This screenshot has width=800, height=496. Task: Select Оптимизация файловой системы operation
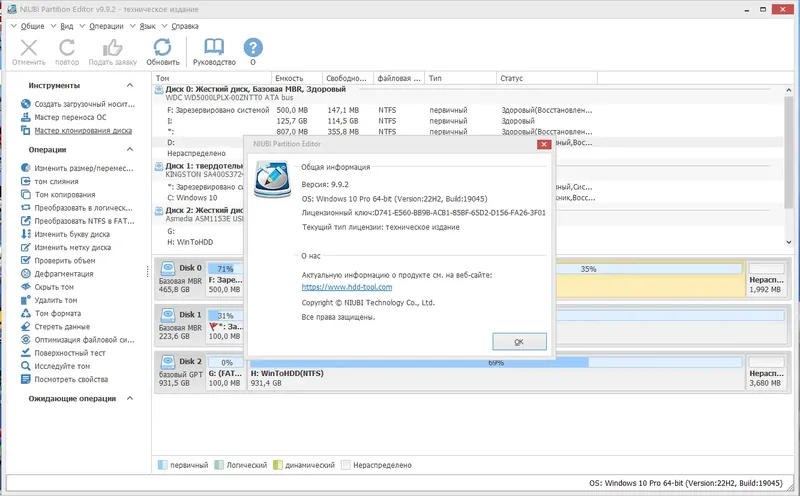pyautogui.click(x=78, y=339)
